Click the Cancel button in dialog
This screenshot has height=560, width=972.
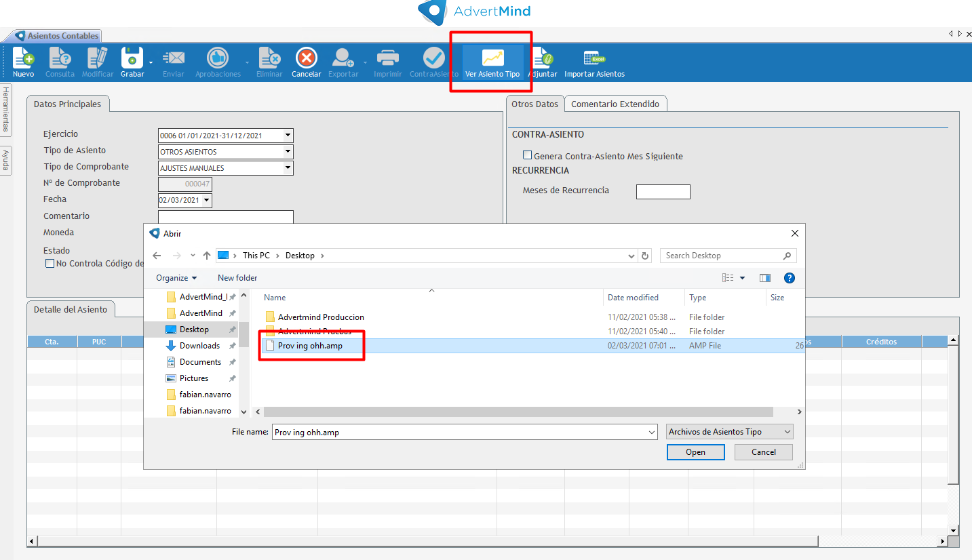[764, 452]
